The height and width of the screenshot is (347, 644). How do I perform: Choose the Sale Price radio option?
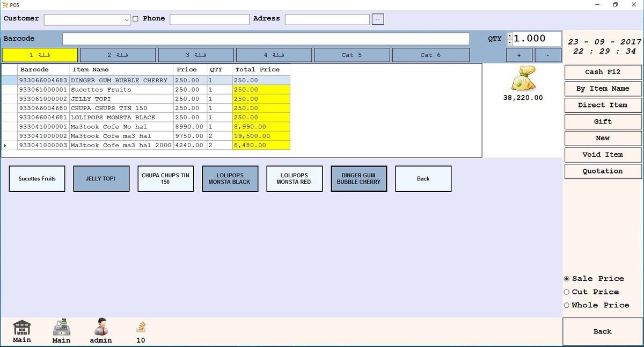(567, 279)
